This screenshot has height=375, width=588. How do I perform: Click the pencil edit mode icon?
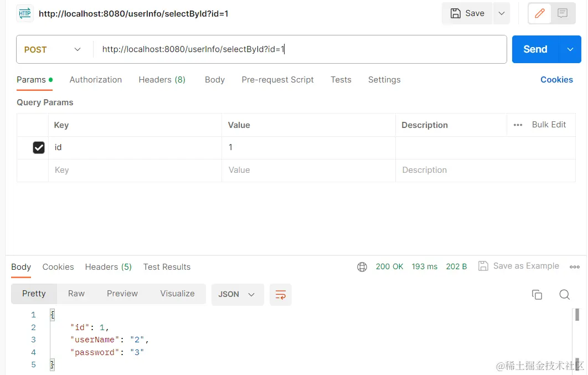click(539, 13)
